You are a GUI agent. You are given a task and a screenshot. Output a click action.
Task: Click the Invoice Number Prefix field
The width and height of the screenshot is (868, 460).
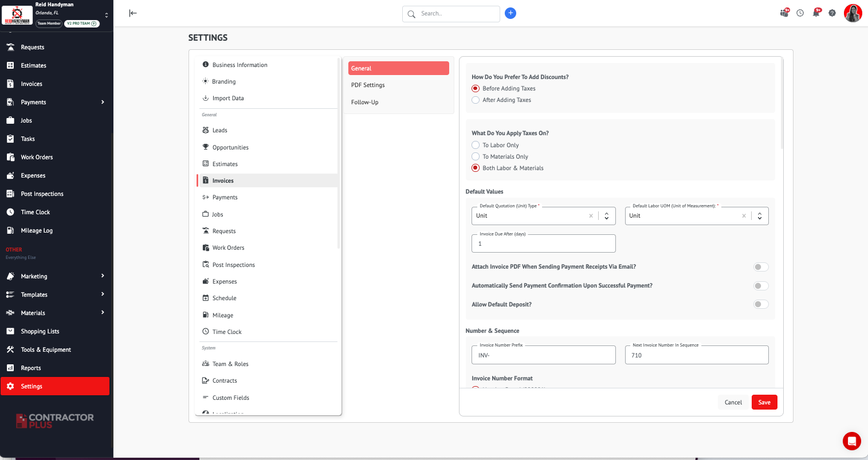point(543,356)
